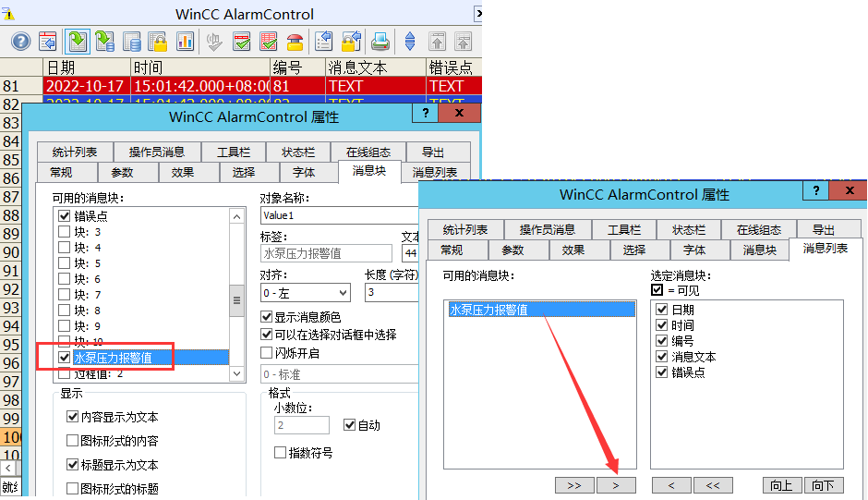This screenshot has height=500, width=868.
Task: Toggle 内容显示为文本 checkbox
Action: pyautogui.click(x=72, y=416)
